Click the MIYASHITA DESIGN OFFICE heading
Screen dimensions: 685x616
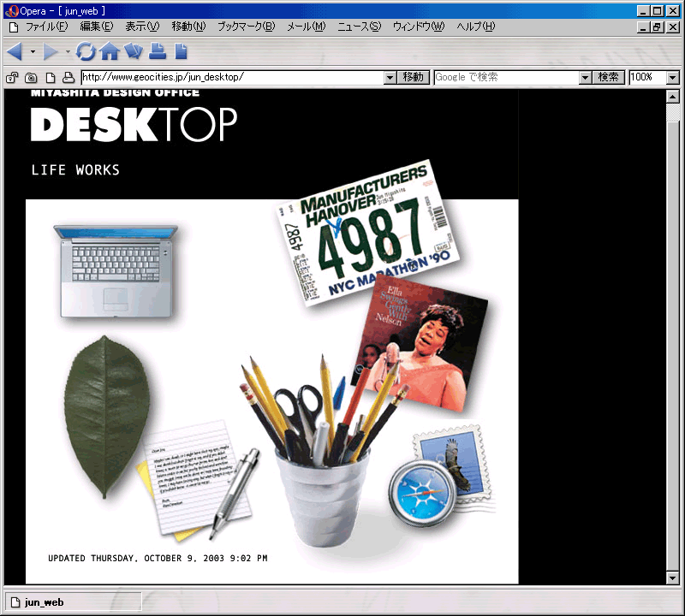[x=116, y=93]
